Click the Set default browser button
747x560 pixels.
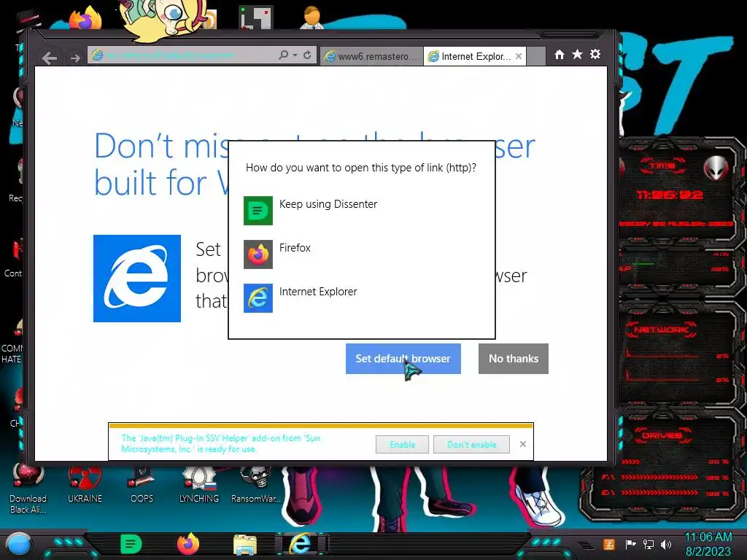click(x=403, y=359)
